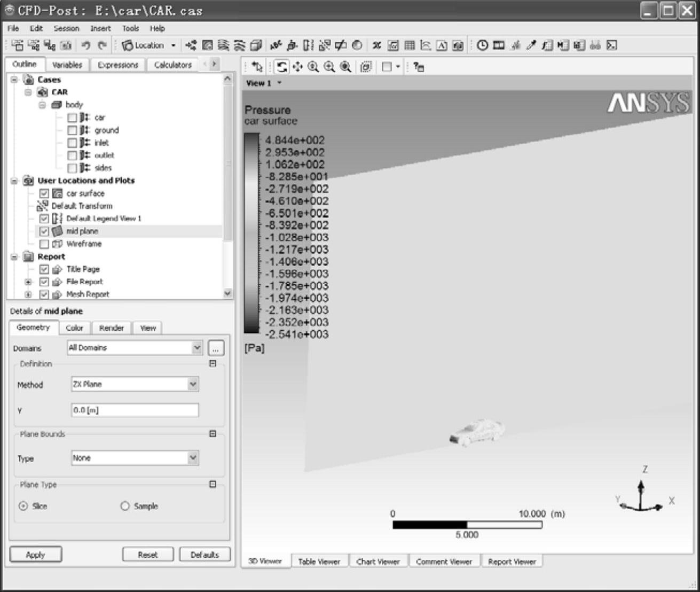Collapse the Cases tree node

pos(15,80)
